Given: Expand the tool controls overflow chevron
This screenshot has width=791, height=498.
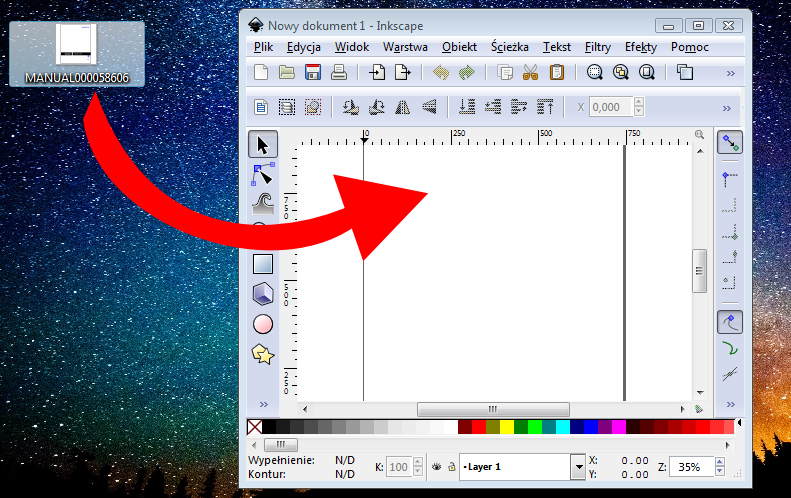Looking at the screenshot, I should [726, 108].
